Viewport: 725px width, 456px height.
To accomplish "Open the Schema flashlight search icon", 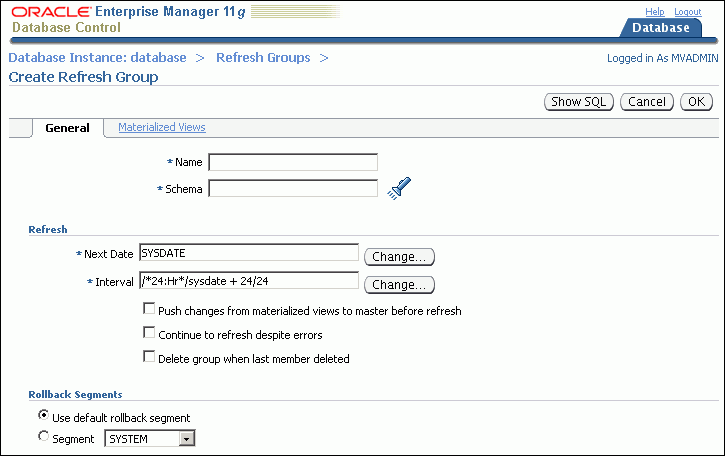I will [399, 188].
